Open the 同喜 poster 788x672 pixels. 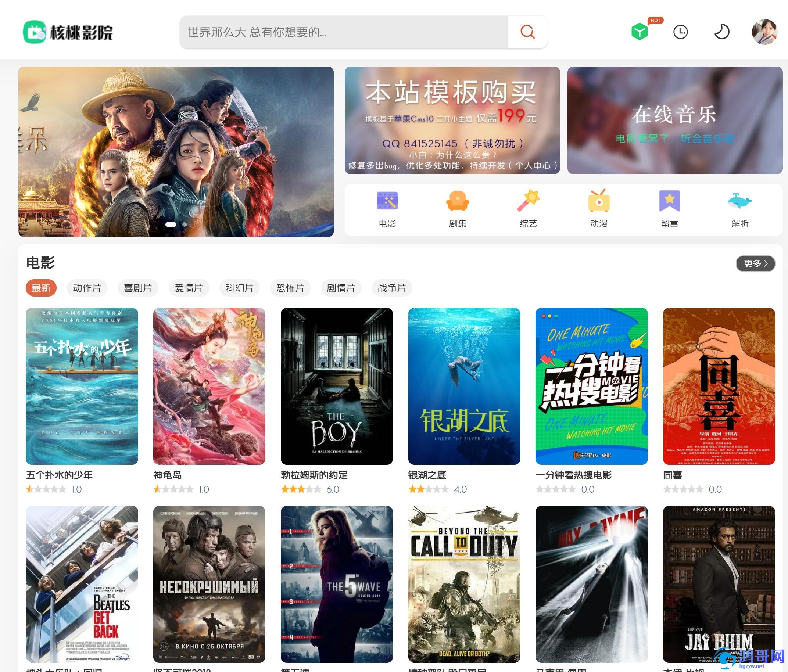pyautogui.click(x=719, y=386)
